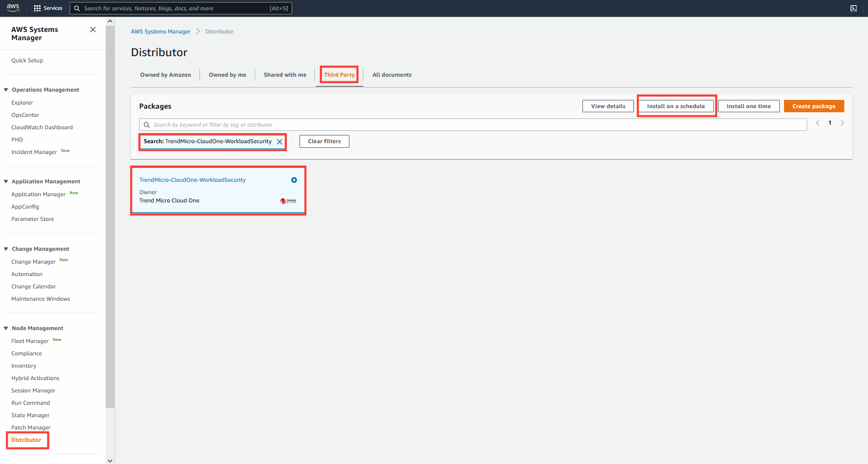This screenshot has width=868, height=464.
Task: Switch to the All documents tab
Action: [392, 75]
